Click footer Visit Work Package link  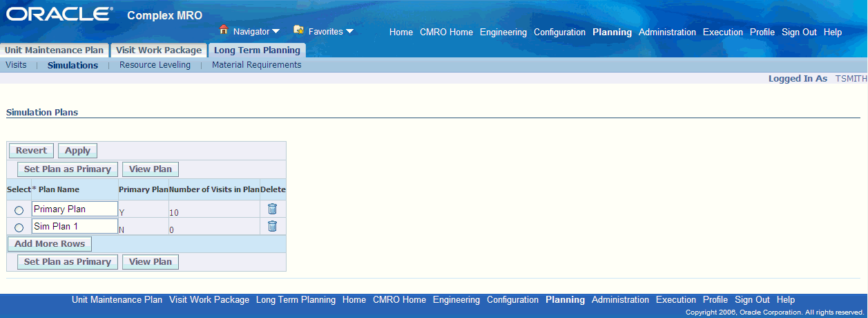pyautogui.click(x=209, y=300)
